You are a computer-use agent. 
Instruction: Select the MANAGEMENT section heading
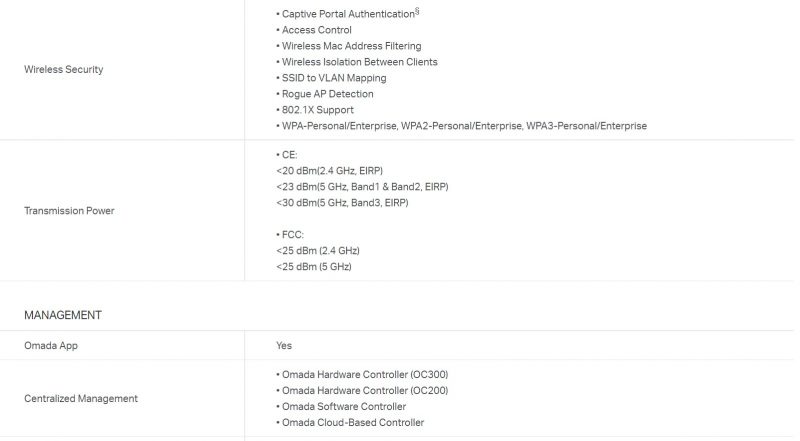click(x=63, y=315)
